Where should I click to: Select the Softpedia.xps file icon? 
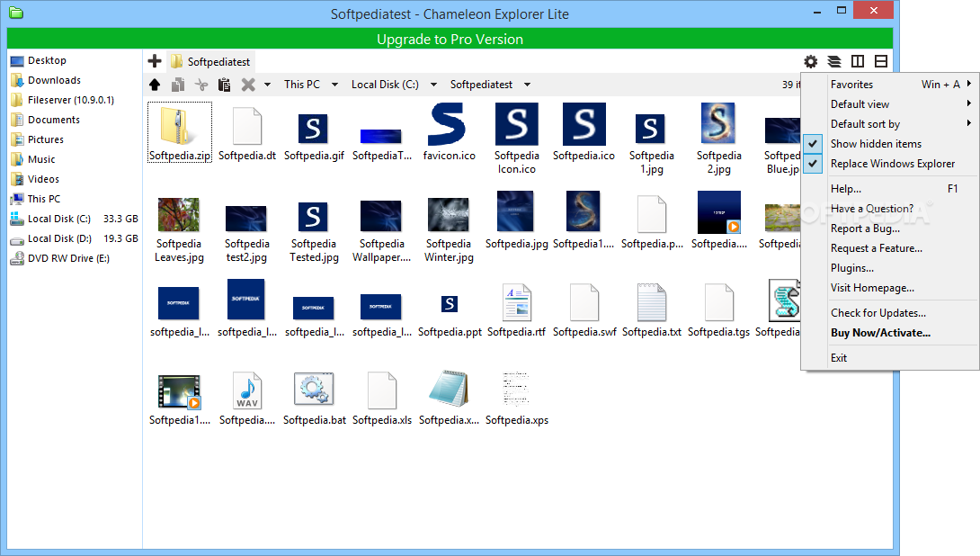point(516,389)
